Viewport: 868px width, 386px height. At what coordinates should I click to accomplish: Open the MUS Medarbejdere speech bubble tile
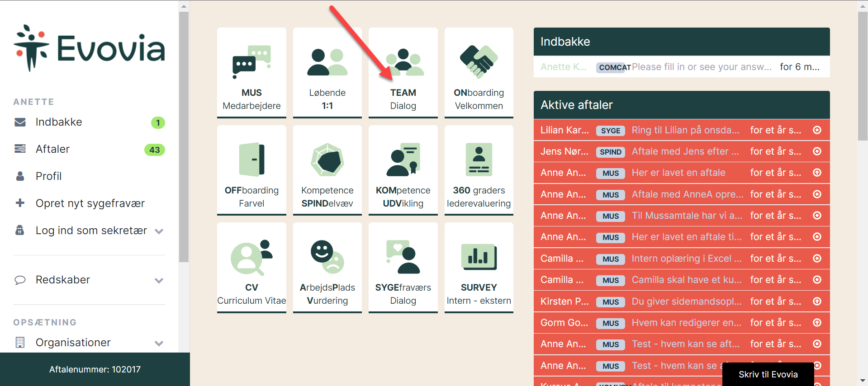[251, 62]
